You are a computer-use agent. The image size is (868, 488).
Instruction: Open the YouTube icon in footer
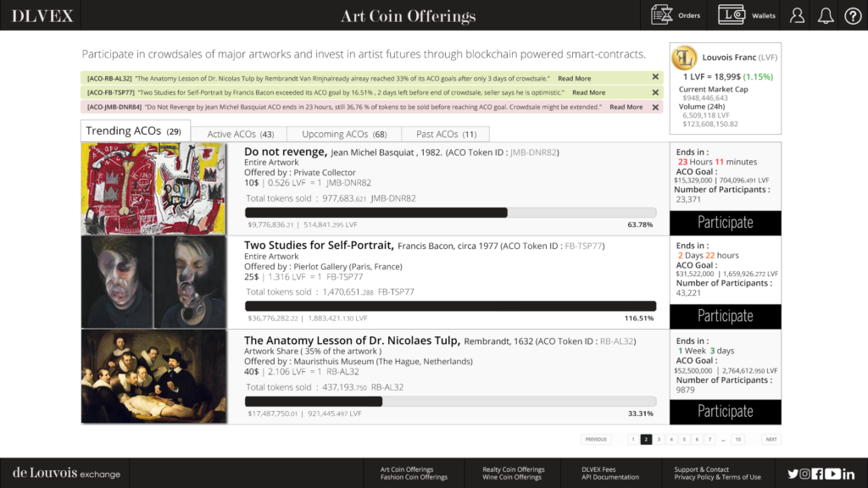(x=832, y=474)
